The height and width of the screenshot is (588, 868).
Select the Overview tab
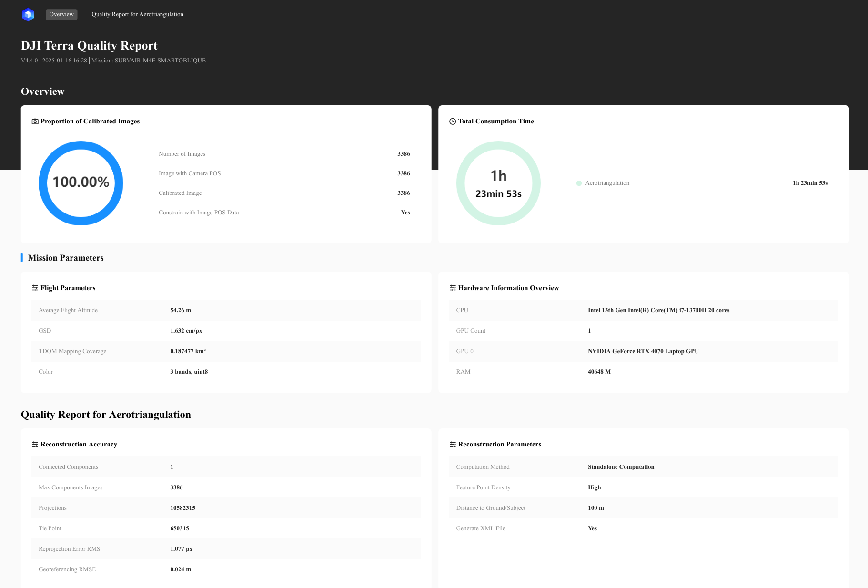[61, 14]
